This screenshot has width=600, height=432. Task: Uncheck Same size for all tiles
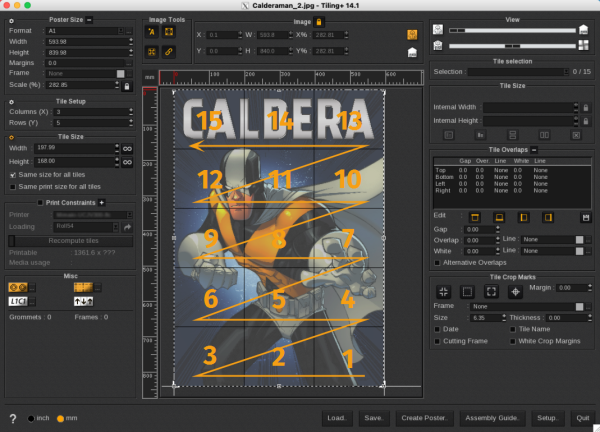[x=12, y=174]
